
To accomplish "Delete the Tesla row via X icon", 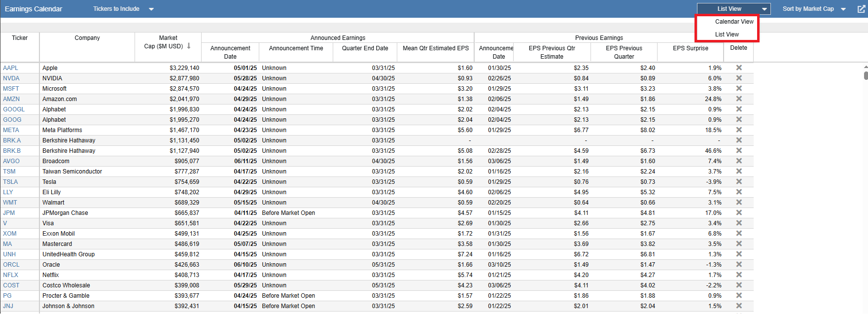I will click(739, 181).
